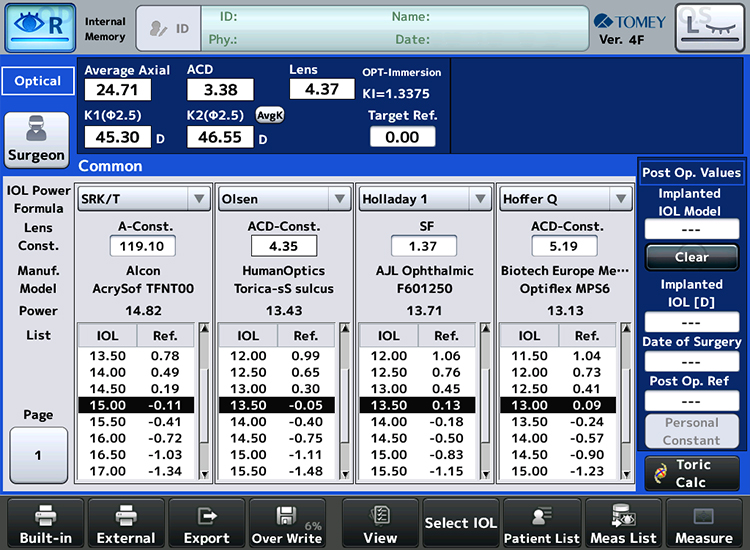This screenshot has width=750, height=550.
Task: Open the patient ID button
Action: 167,29
